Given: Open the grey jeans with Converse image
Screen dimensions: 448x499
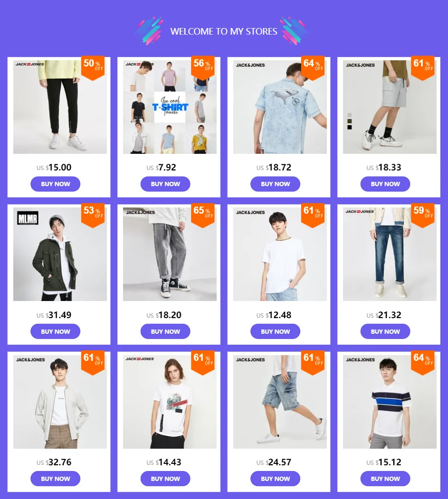Looking at the screenshot, I should [170, 254].
